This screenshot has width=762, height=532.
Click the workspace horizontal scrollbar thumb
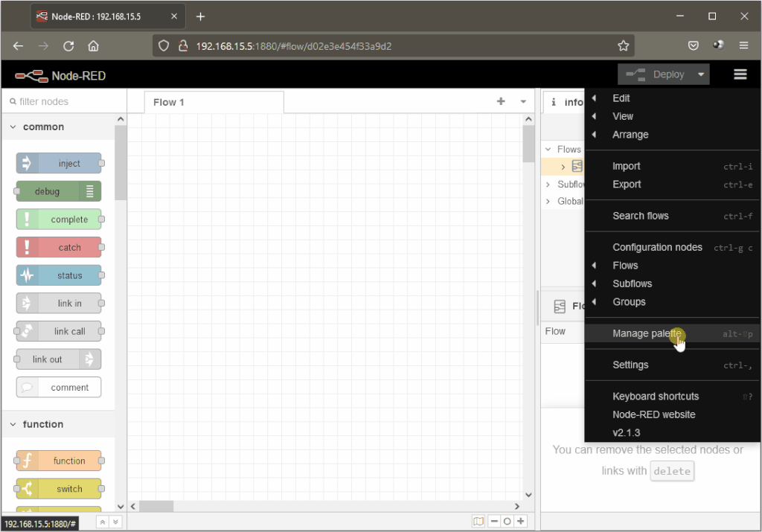(x=156, y=506)
